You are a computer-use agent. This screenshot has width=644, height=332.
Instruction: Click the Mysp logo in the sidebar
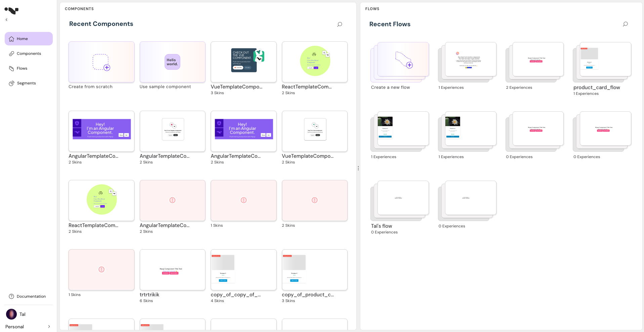11,11
